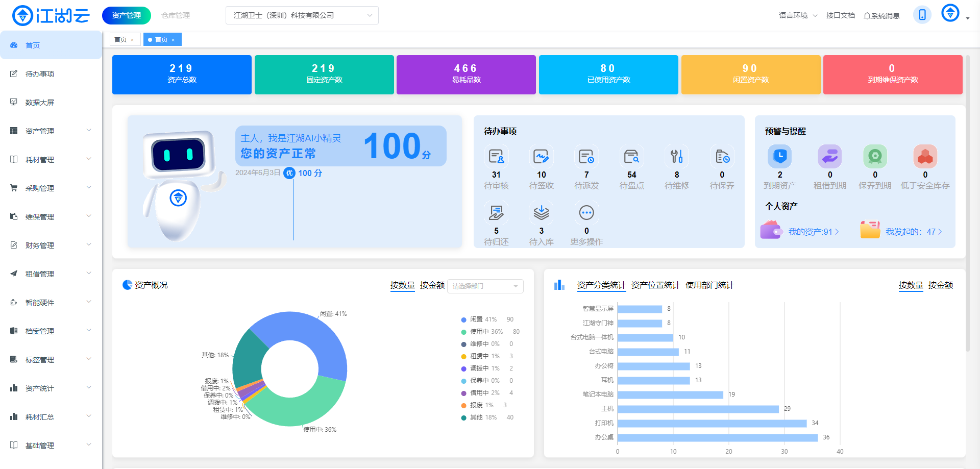
Task: Click the 江湖云 logo
Action: point(51,15)
